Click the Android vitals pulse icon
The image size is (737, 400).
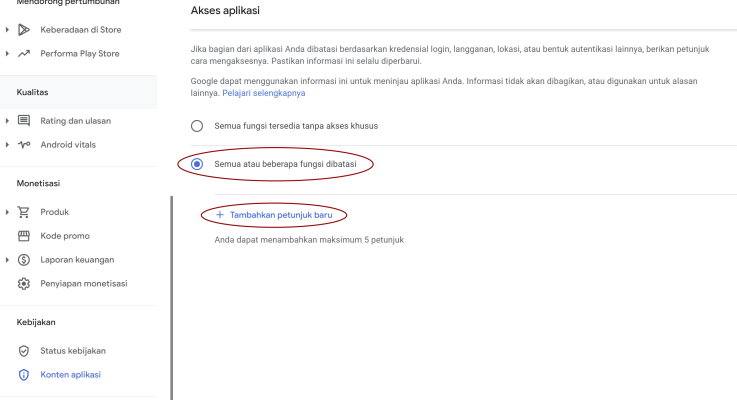[24, 145]
